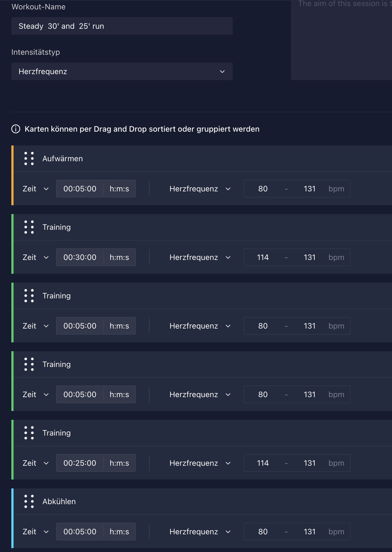Open the Herzfrequenz dropdown in the Aufwärmen card
This screenshot has height=552, width=392.
coord(200,189)
